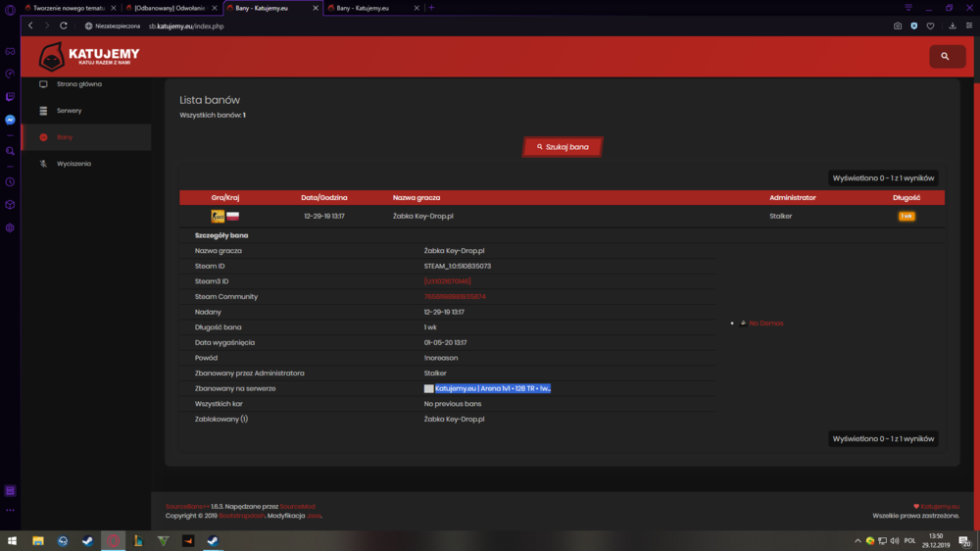Screen dimensions: 980x551
Task: Open History clock icon in sidebar
Action: click(10, 182)
